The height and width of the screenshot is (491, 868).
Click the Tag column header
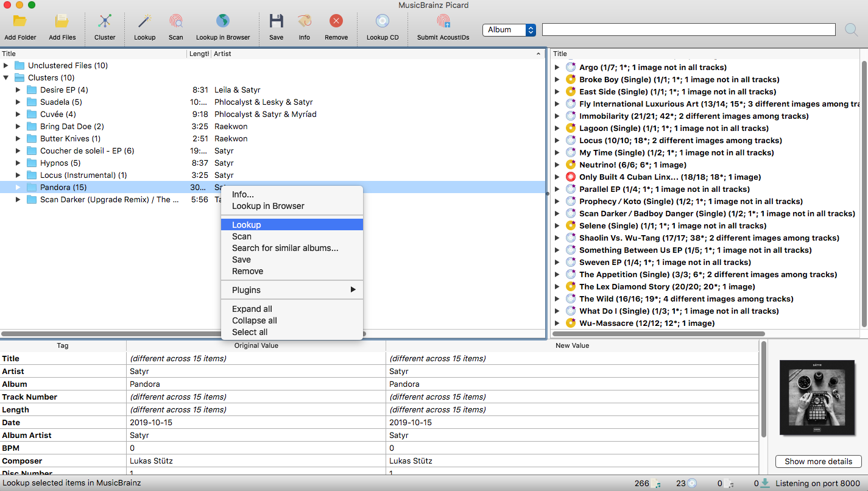[x=63, y=345]
